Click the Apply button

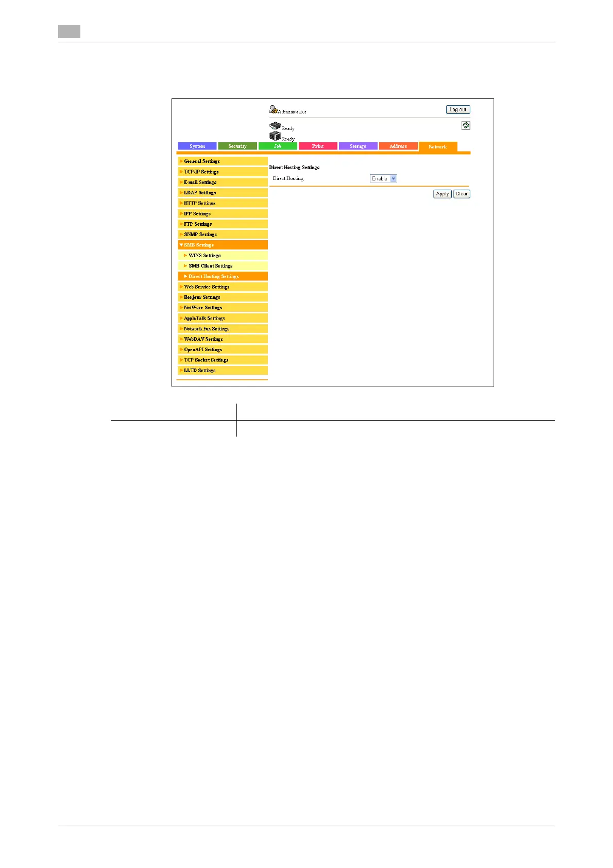pyautogui.click(x=442, y=194)
